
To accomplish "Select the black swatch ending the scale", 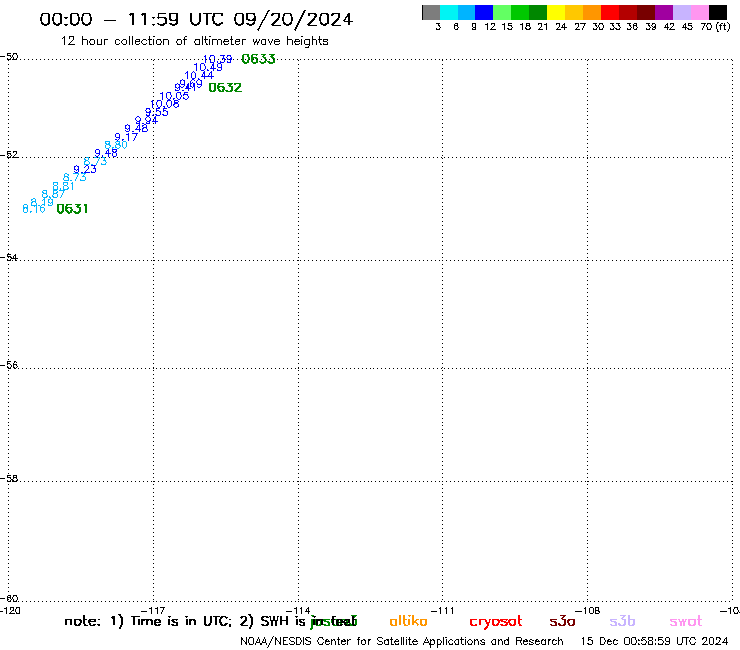I will pyautogui.click(x=717, y=12).
